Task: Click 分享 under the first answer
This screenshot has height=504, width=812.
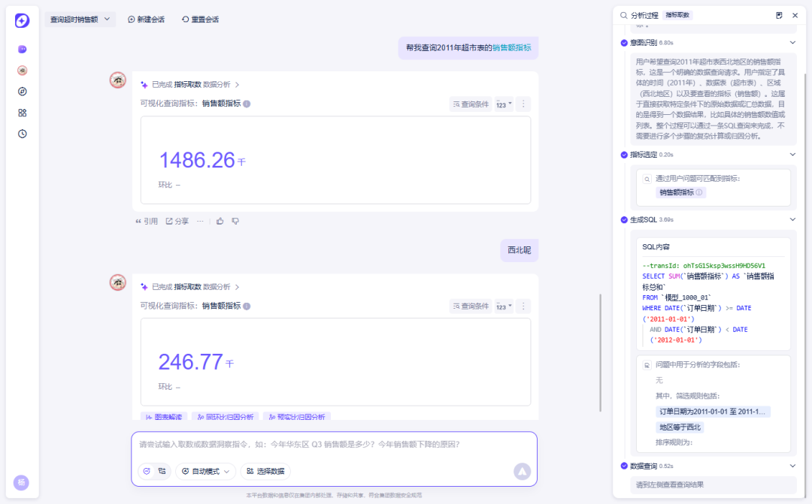Action: [177, 221]
